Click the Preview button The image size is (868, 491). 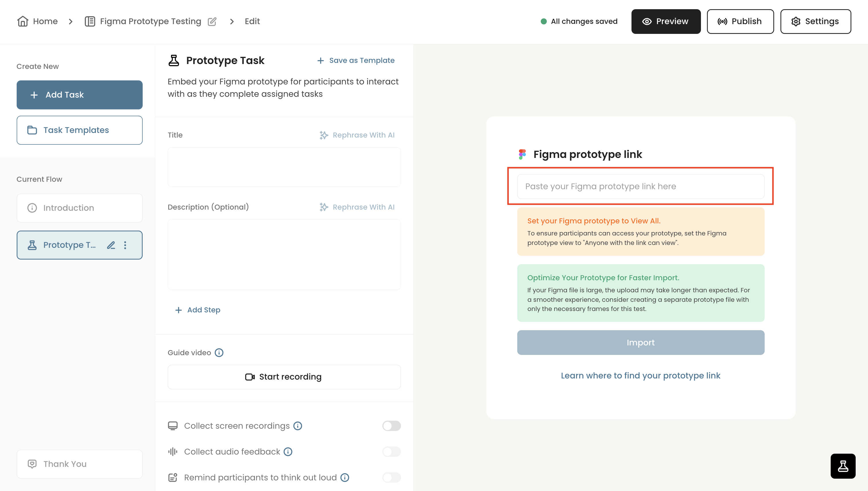coord(666,21)
